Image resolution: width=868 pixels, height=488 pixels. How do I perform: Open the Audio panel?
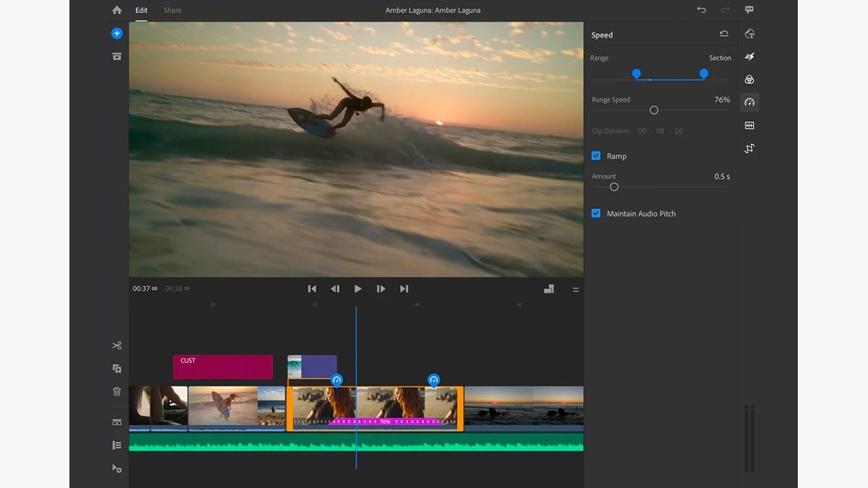(749, 125)
